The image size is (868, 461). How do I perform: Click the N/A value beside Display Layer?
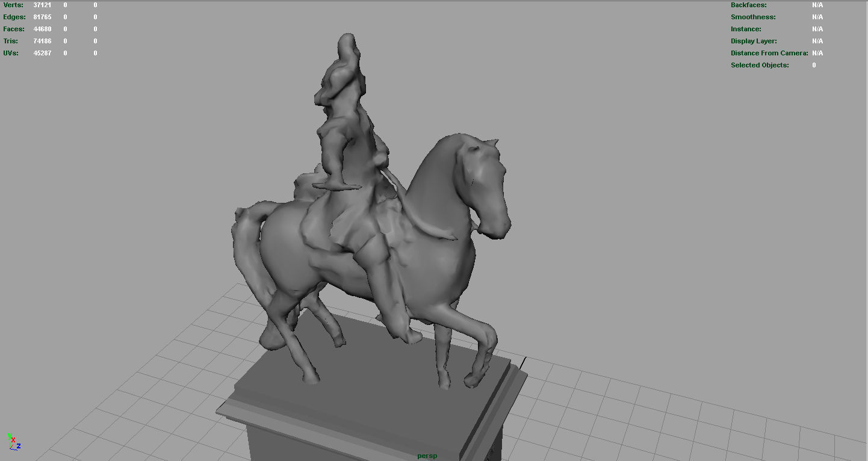pos(817,41)
